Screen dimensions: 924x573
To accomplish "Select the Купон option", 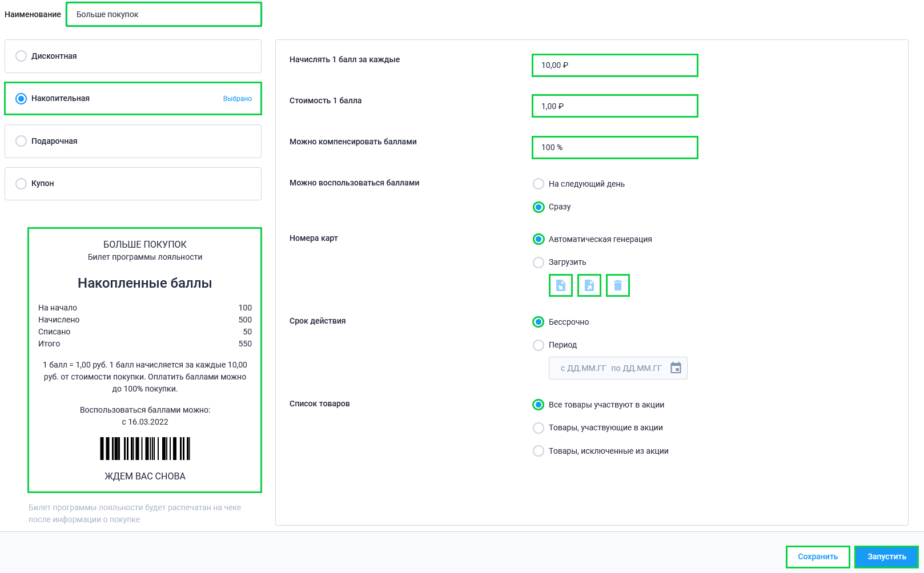I will pyautogui.click(x=133, y=184).
